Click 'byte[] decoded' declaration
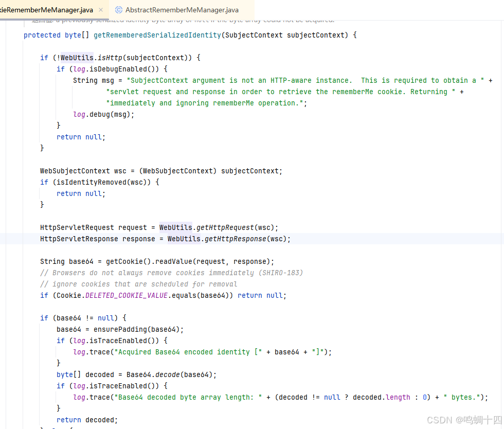The height and width of the screenshot is (429, 504). pyautogui.click(x=85, y=375)
